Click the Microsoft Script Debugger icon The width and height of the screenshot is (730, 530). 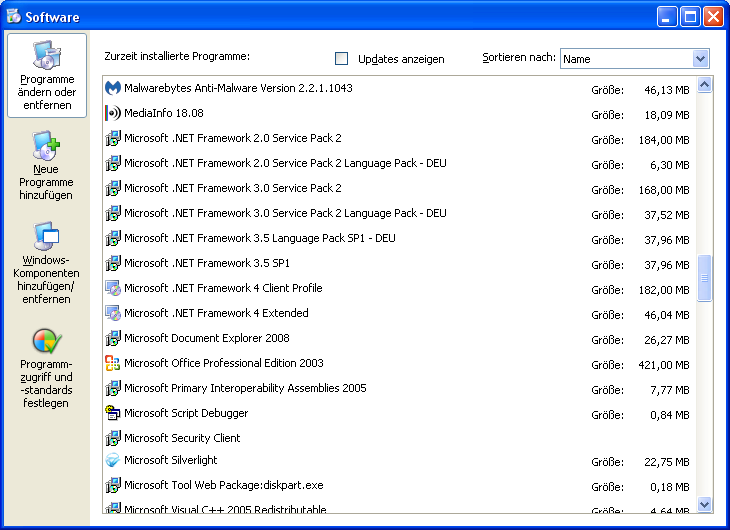coord(113,413)
